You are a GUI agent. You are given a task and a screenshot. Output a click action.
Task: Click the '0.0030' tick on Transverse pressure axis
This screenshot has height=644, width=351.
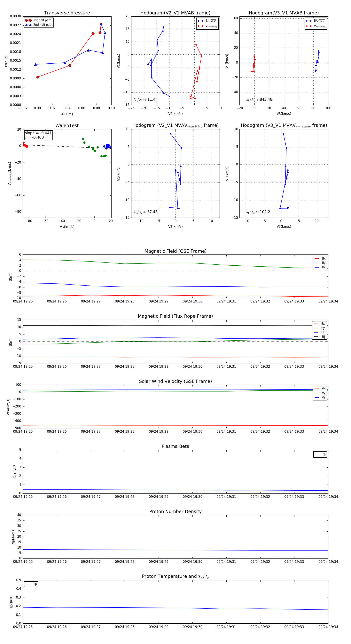15,16
